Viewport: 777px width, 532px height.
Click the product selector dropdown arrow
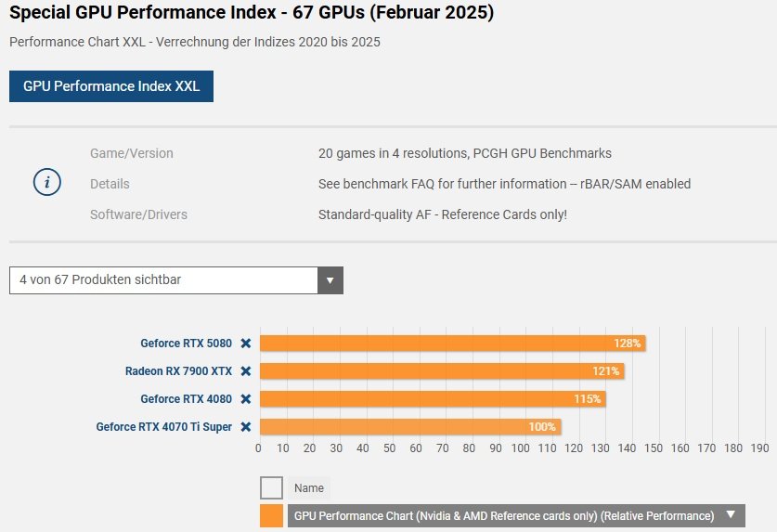click(330, 280)
